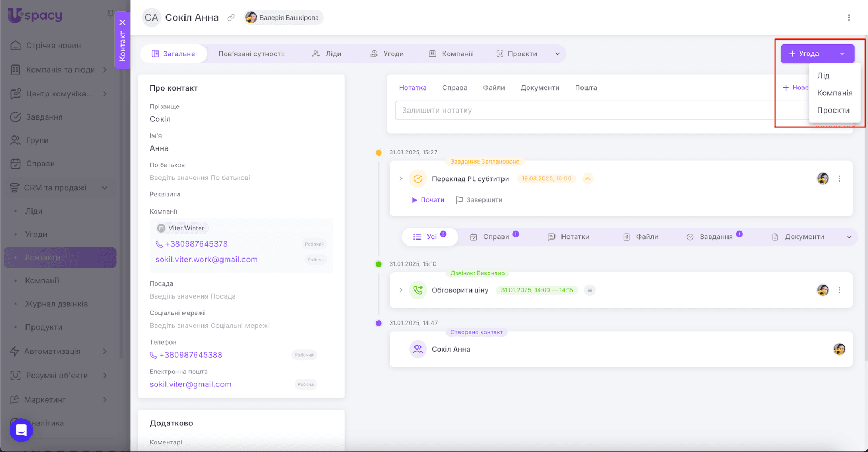The height and width of the screenshot is (452, 868).
Task: Copy contact link icon beside Сокіл Анна
Action: point(231,18)
